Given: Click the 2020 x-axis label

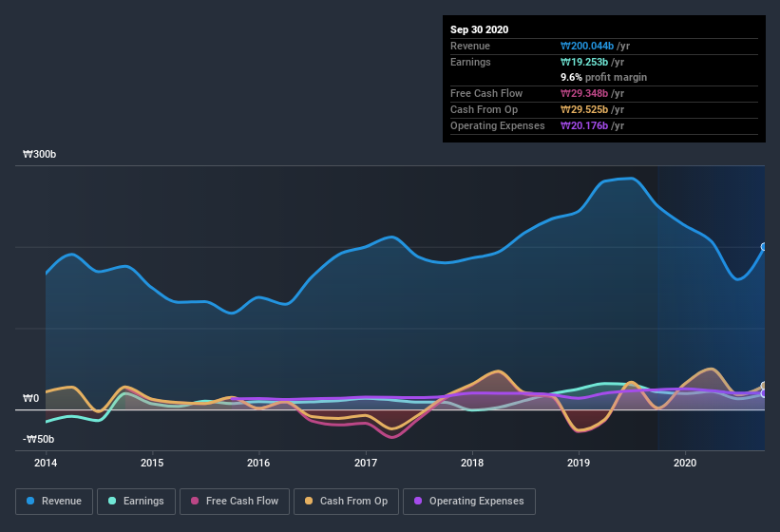Looking at the screenshot, I should pyautogui.click(x=686, y=463).
